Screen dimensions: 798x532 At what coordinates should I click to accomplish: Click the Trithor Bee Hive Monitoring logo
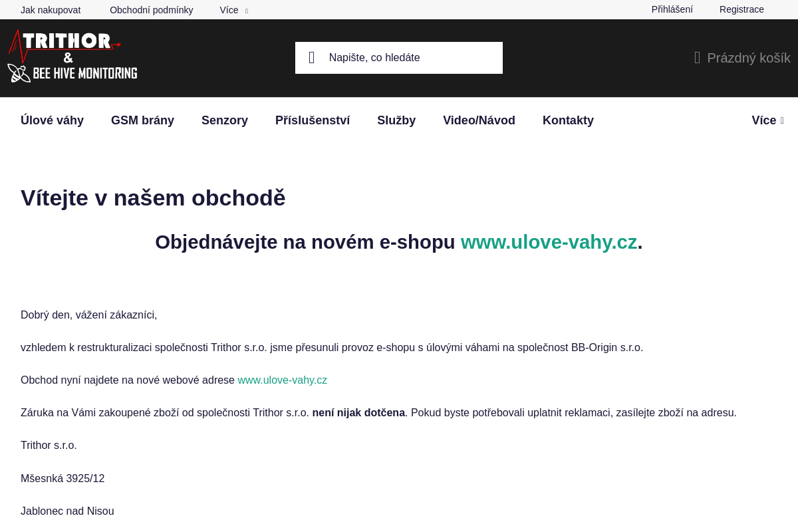(x=72, y=57)
